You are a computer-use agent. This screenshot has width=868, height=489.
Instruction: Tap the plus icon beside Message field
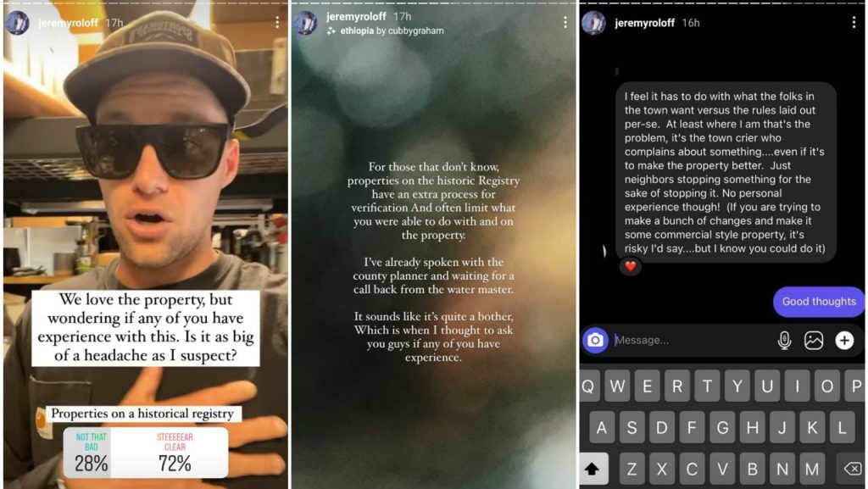tap(844, 340)
